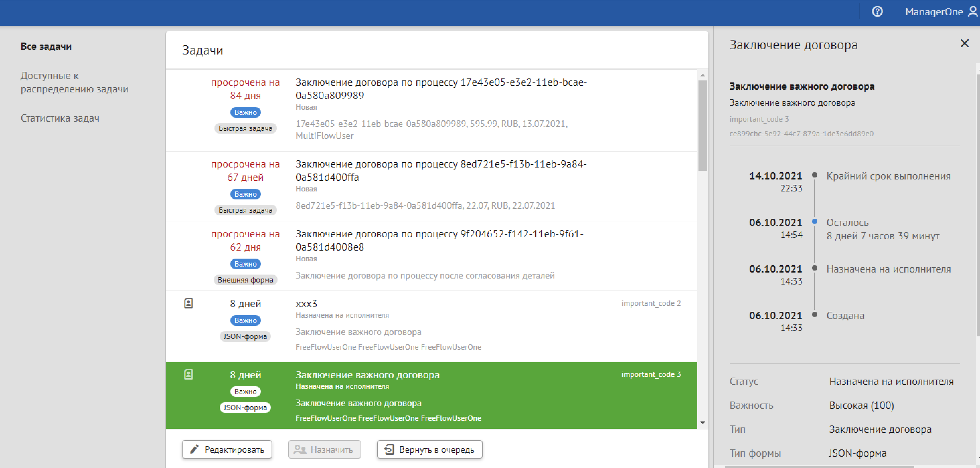This screenshot has height=468, width=980.
Task: Click the Важно badge on xxx3 task
Action: (245, 320)
